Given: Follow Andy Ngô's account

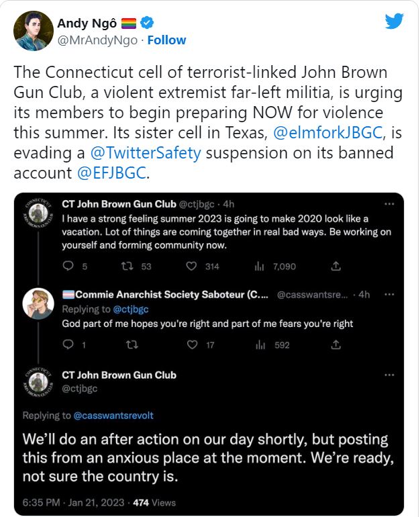Looking at the screenshot, I should pos(166,40).
